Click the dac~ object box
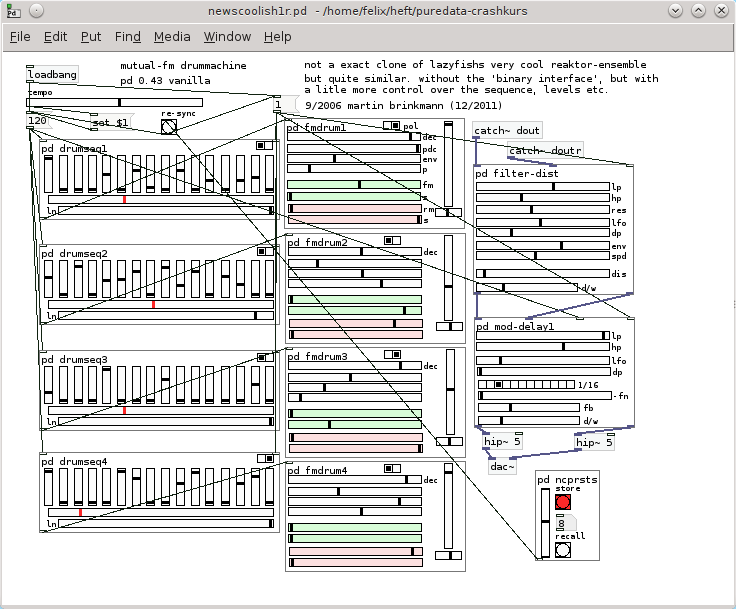736x609 pixels. 502,466
